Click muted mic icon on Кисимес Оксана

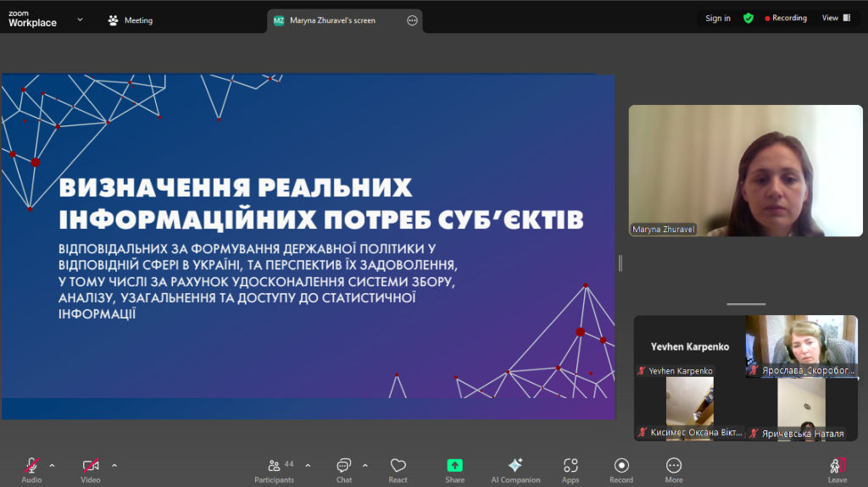tap(643, 432)
